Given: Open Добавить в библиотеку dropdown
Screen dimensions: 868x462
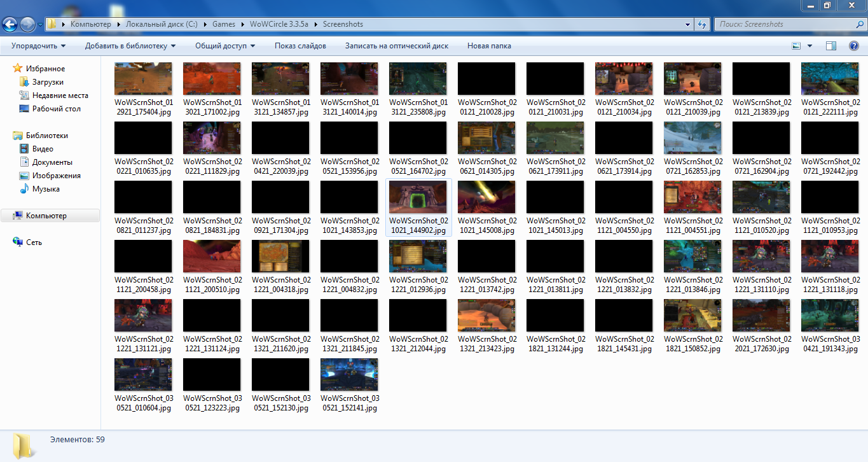Looking at the screenshot, I should tap(130, 46).
